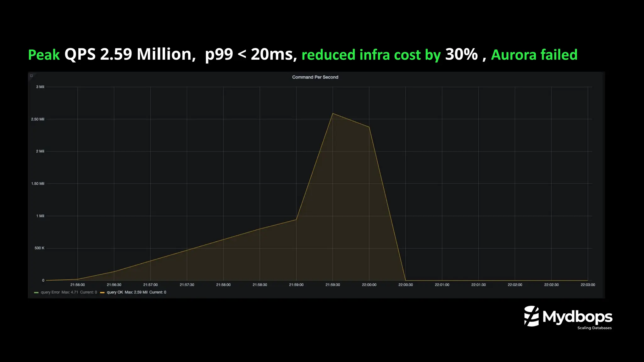Viewport: 644px width, 362px height.
Task: Click the 2 Mil y-axis label
Action: pos(40,151)
